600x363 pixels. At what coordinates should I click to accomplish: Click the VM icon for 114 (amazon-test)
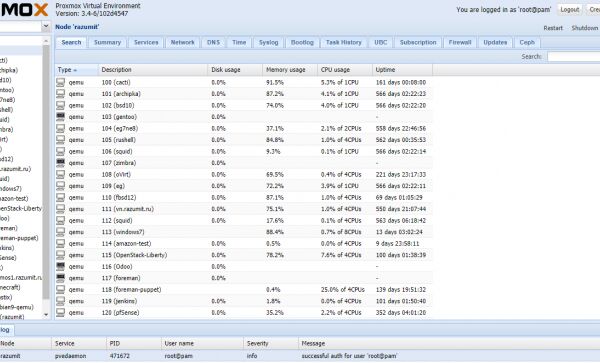60,243
